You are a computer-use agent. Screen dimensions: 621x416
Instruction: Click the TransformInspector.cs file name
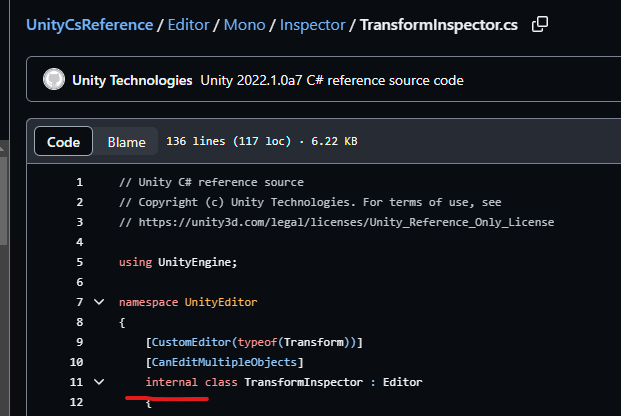(x=439, y=25)
